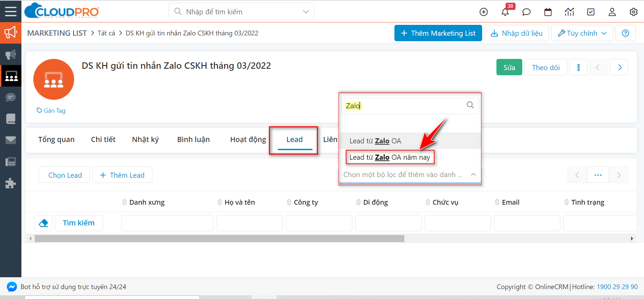This screenshot has width=644, height=299.
Task: Go to previous record arrow near Sửa
Action: pos(598,67)
